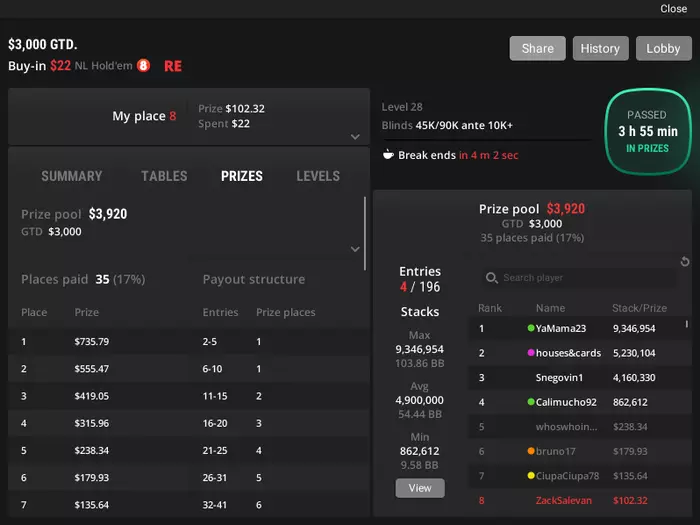Viewport: 700px width, 525px height.
Task: Click the 6-10 entries payout row
Action: click(212, 369)
